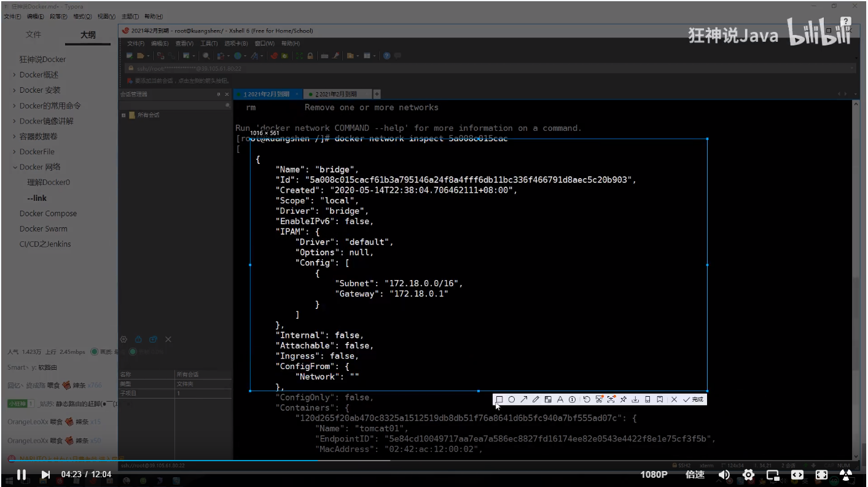This screenshot has height=487, width=868.
Task: Click Xshell font toolbar icon
Action: coord(254,55)
